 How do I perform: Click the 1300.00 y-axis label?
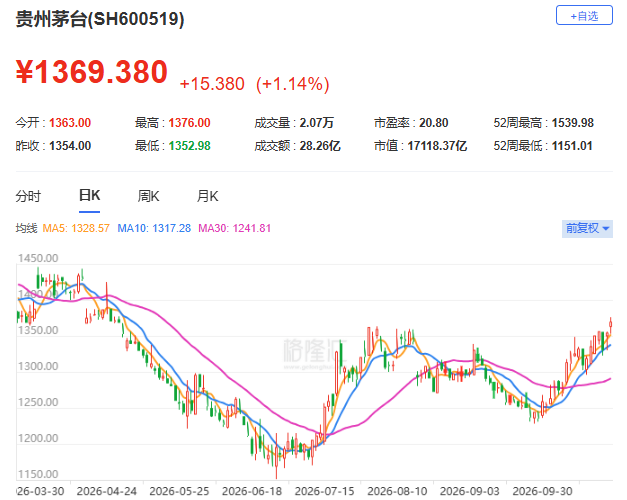[38, 366]
